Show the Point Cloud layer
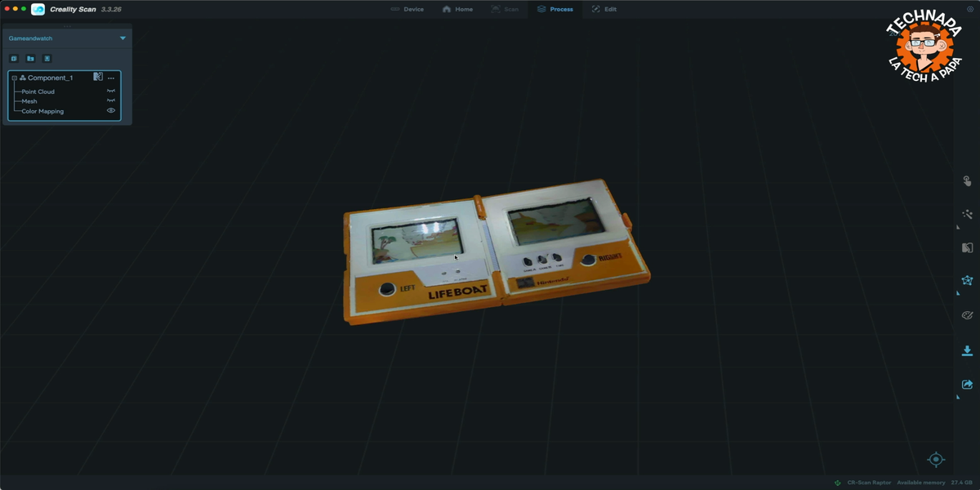Image resolution: width=980 pixels, height=490 pixels. [x=111, y=91]
